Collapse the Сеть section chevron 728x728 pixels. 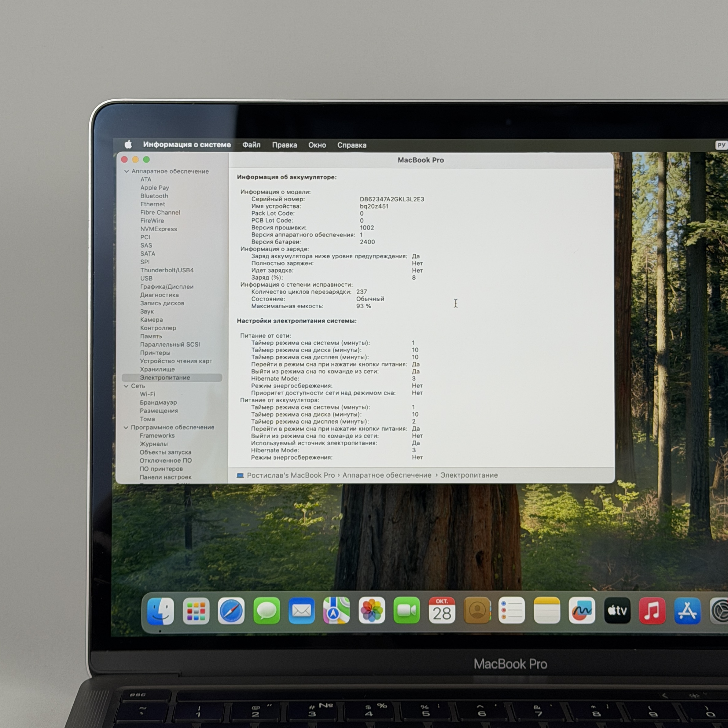click(x=126, y=386)
